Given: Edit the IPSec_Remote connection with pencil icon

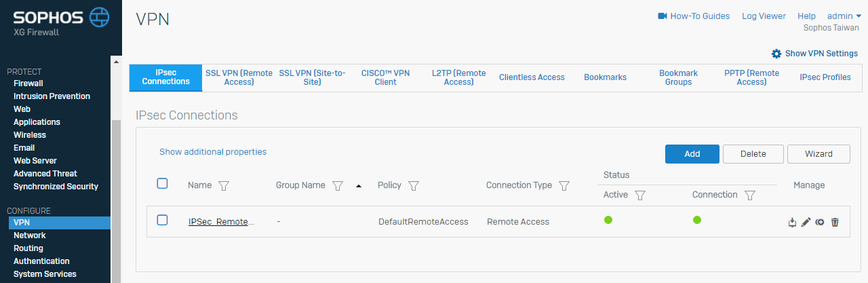Looking at the screenshot, I should tap(806, 222).
